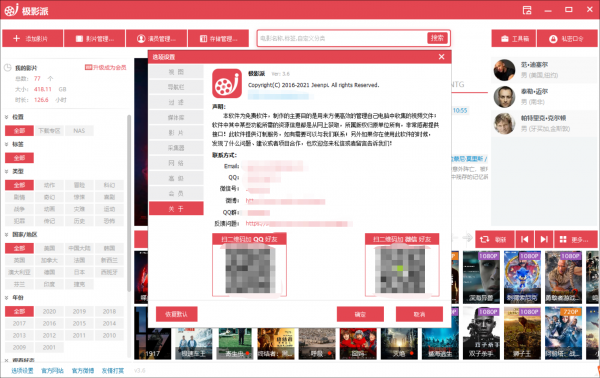The image size is (600, 378).
Task: Click the 官方网站 link in status bar
Action: pos(52,371)
